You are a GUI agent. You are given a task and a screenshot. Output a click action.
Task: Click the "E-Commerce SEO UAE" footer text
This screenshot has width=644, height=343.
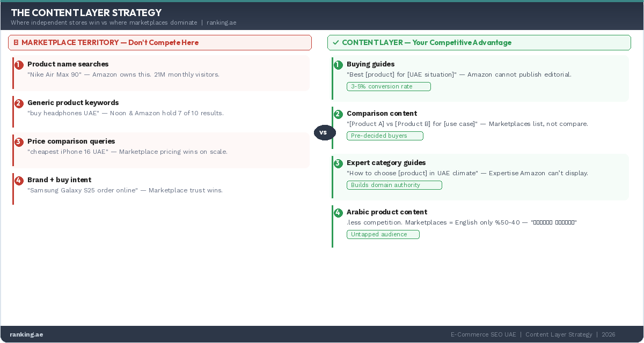pyautogui.click(x=483, y=334)
